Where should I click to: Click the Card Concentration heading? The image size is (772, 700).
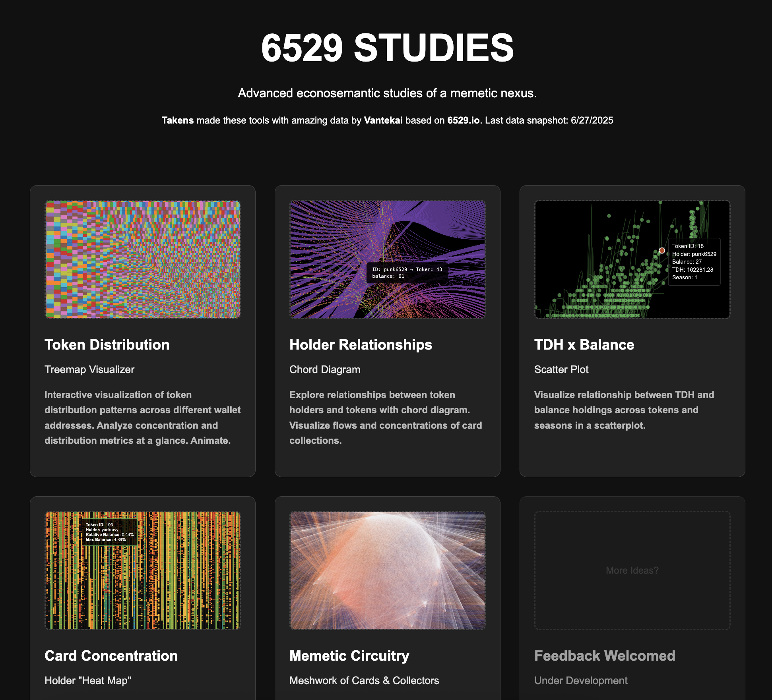point(111,656)
